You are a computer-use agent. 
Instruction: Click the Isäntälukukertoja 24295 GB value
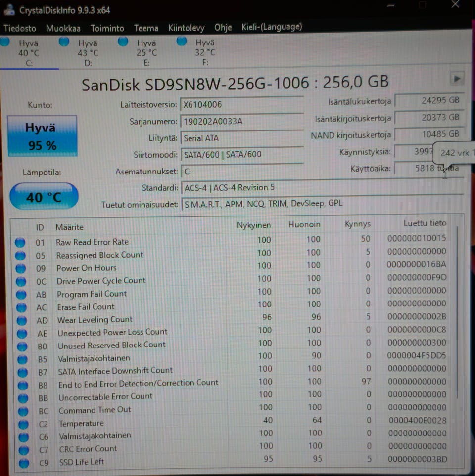point(429,100)
